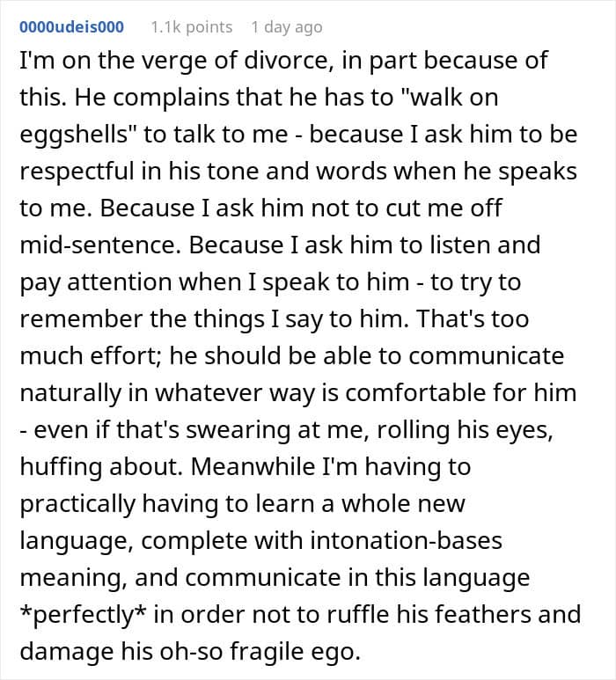Click the 1.1k points score
Viewport: 616px width, 680px height.
(191, 27)
